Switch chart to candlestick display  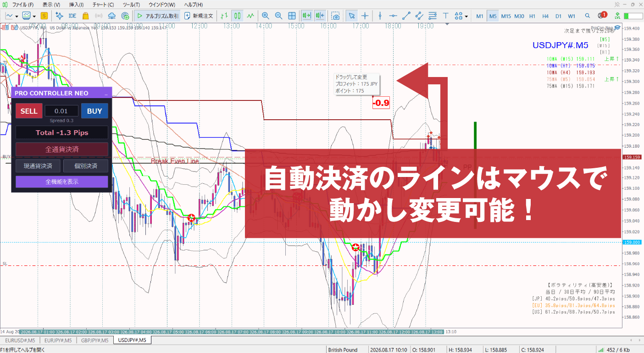click(x=237, y=16)
